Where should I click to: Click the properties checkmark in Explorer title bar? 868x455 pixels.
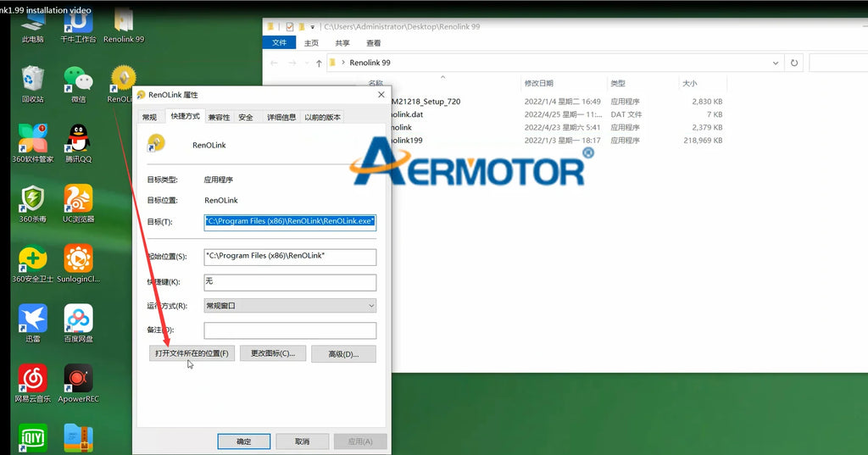click(290, 26)
